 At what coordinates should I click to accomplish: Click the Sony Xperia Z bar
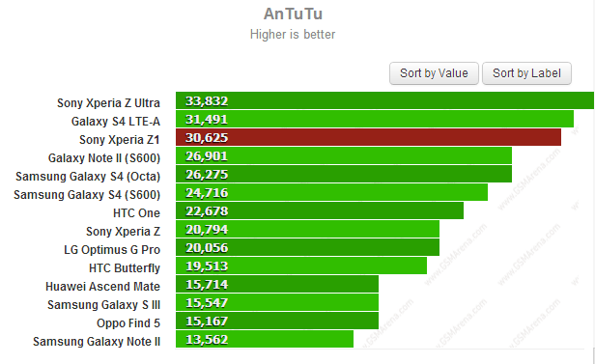[x=307, y=229]
